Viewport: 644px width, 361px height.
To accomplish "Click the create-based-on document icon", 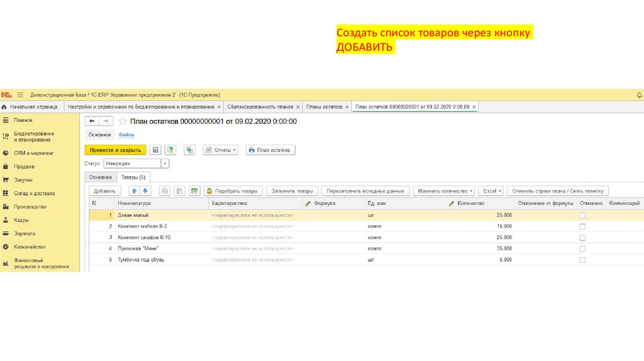I will pyautogui.click(x=189, y=150).
